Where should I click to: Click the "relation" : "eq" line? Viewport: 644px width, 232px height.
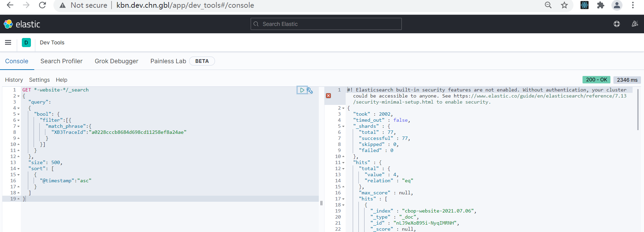pos(389,181)
